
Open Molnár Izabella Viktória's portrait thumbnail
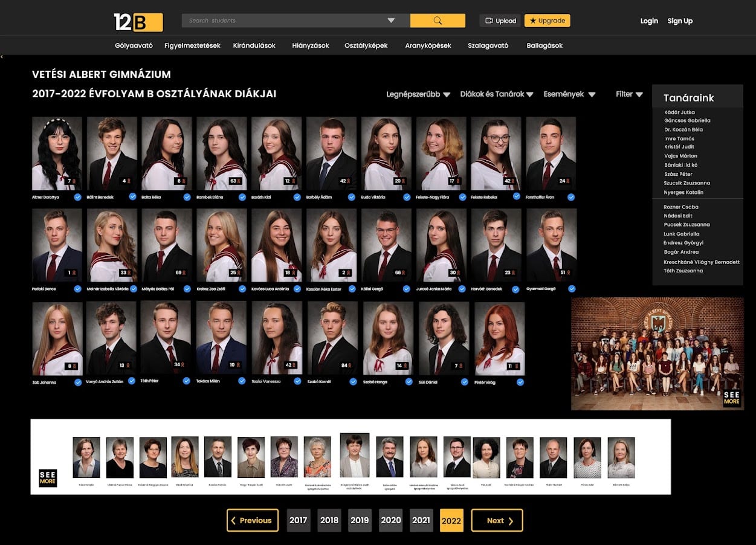tap(112, 245)
